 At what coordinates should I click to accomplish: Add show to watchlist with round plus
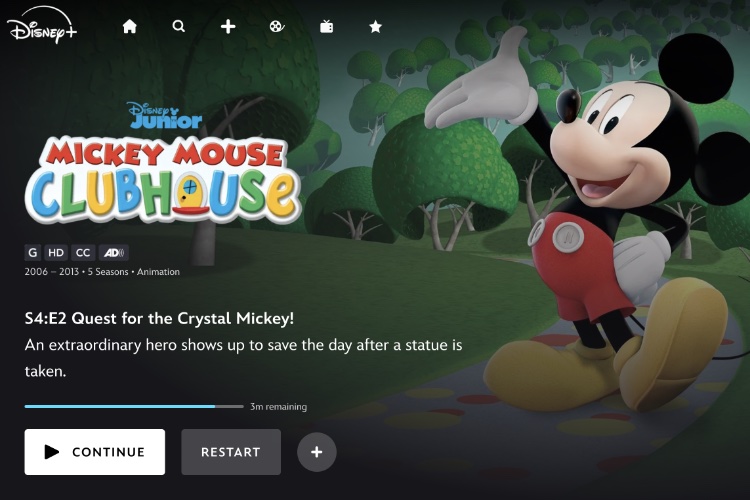point(317,452)
